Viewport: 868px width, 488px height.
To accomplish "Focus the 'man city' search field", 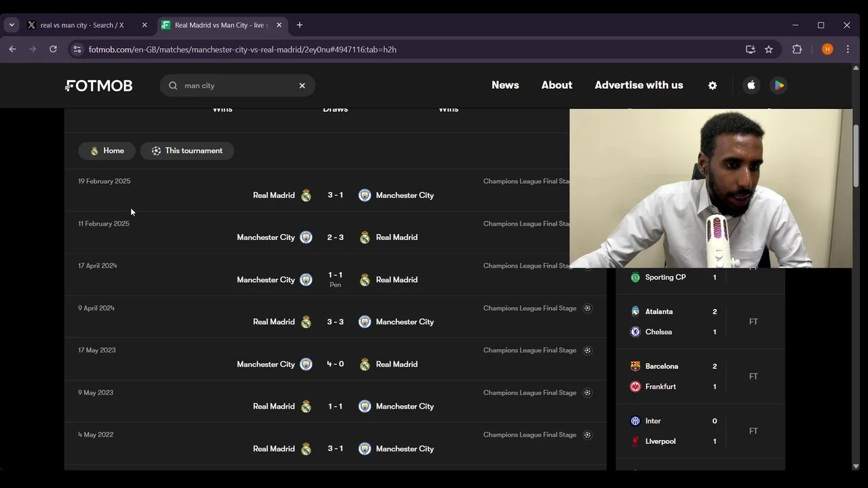I will click(237, 85).
